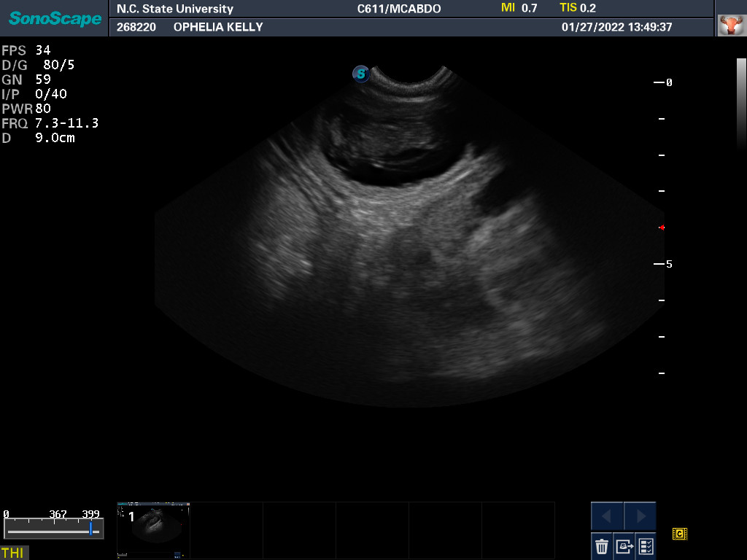Open the checklist select-all icon

646,545
